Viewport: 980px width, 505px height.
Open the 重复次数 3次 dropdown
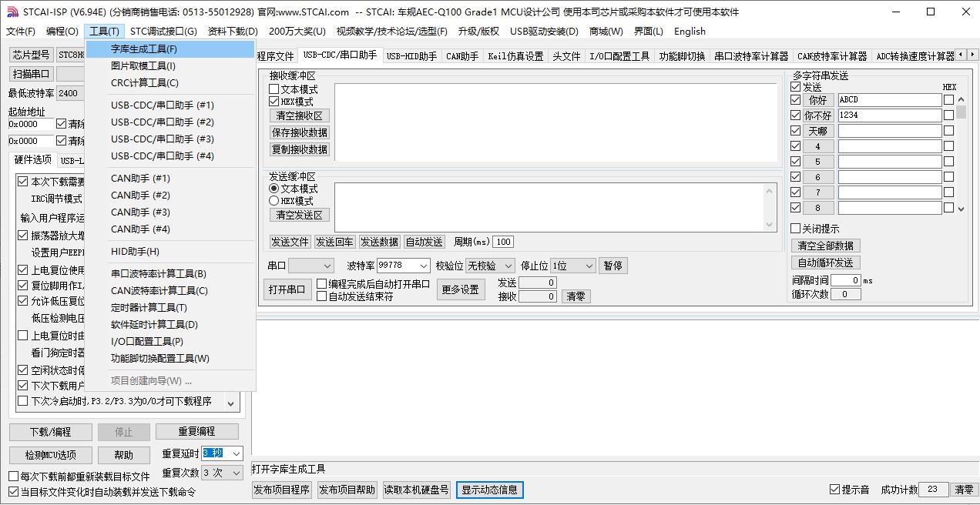tap(223, 473)
